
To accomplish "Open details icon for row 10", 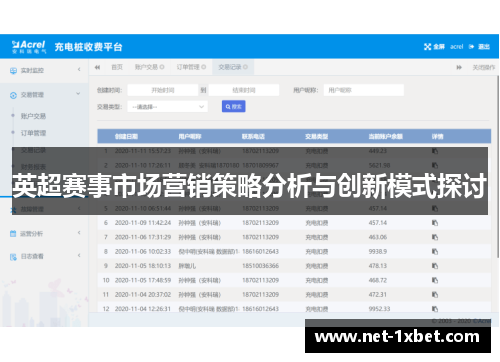I will tap(435, 280).
